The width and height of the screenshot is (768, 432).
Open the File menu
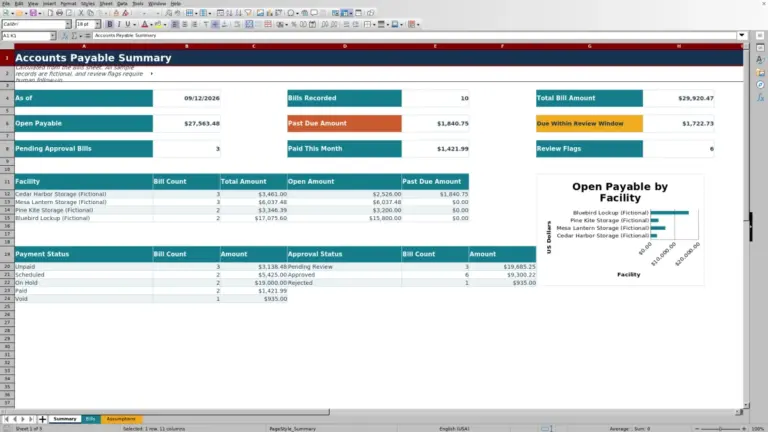point(6,3)
